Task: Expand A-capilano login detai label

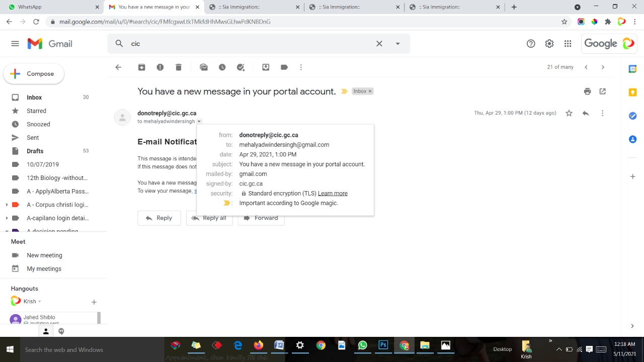Action: point(7,218)
